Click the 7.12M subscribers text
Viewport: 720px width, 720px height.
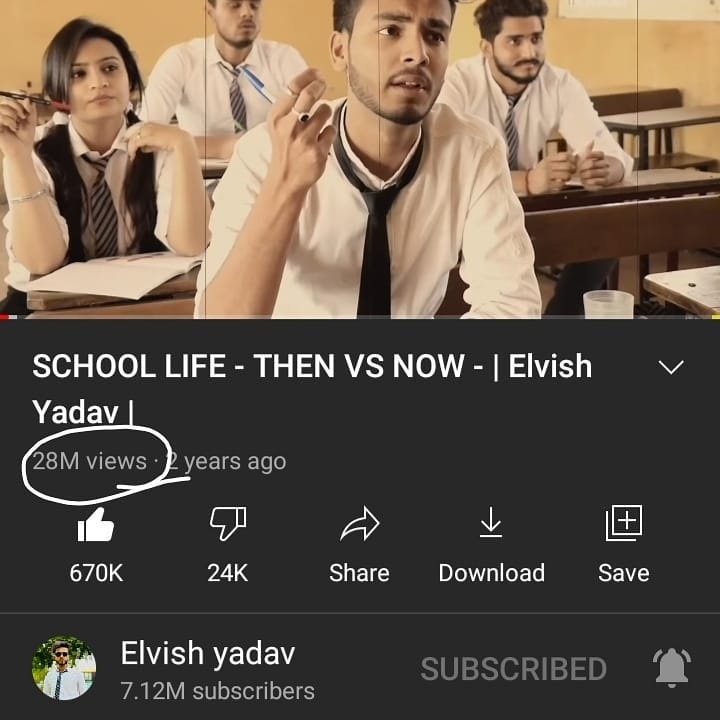(x=218, y=691)
